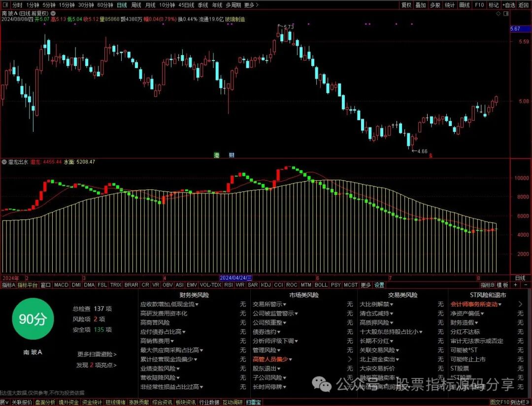The height and width of the screenshot is (406, 532).
Task: Click the 财 marker on the chart
Action: [x=232, y=155]
